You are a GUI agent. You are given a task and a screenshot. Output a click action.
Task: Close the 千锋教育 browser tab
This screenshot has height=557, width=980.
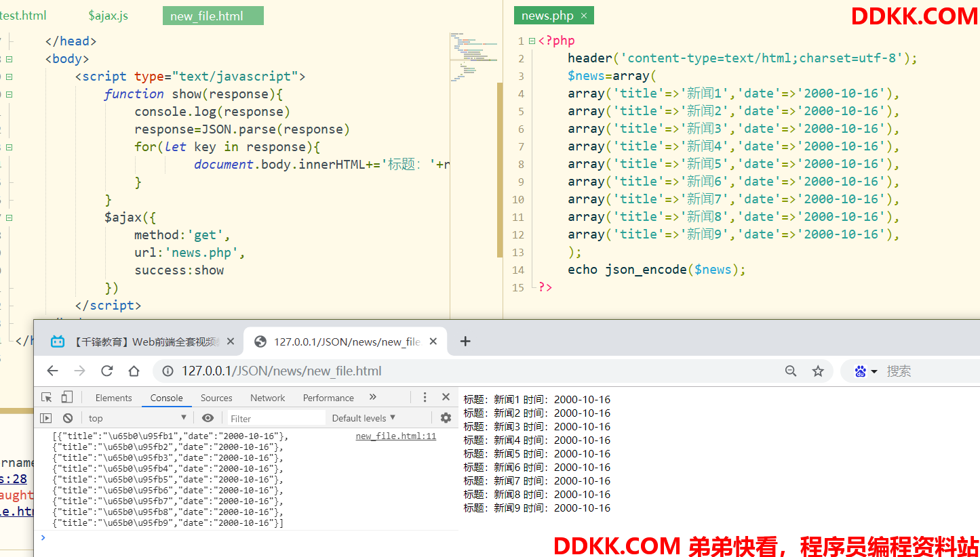pos(231,342)
